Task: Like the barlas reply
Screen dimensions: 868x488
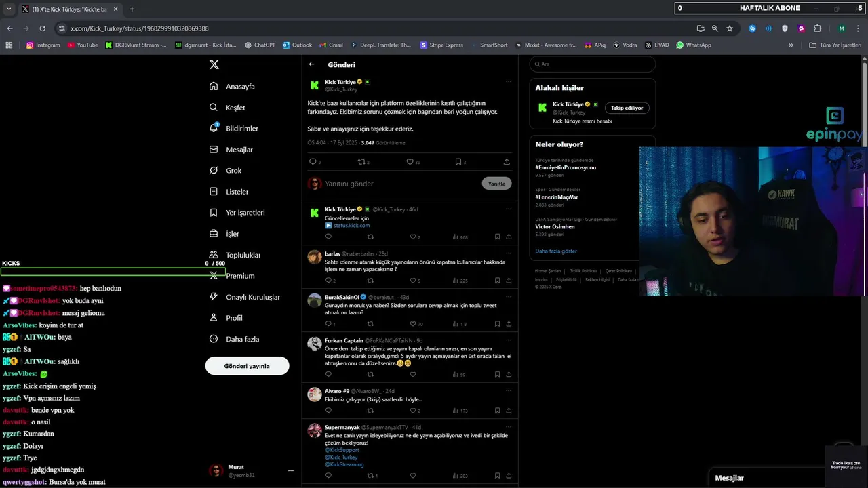Action: click(x=413, y=281)
